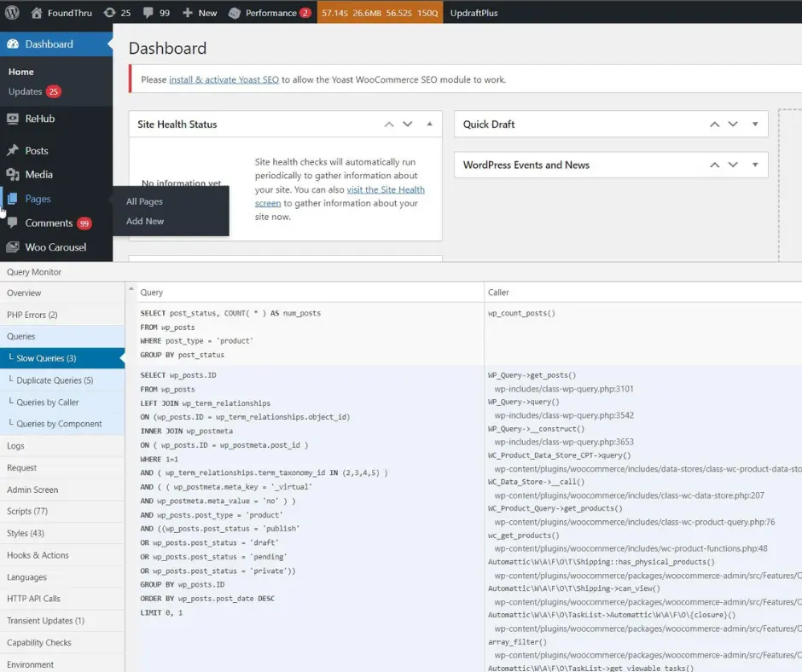Open the comments bubble icon showing 99

148,13
